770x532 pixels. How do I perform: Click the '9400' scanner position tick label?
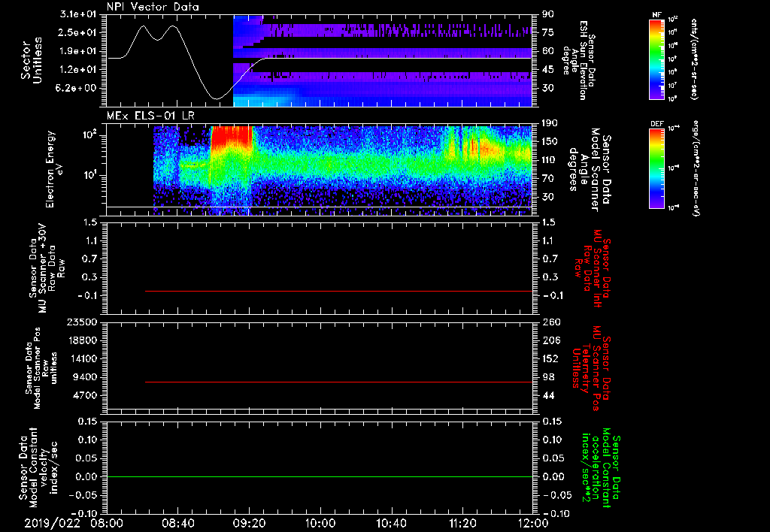click(x=84, y=377)
